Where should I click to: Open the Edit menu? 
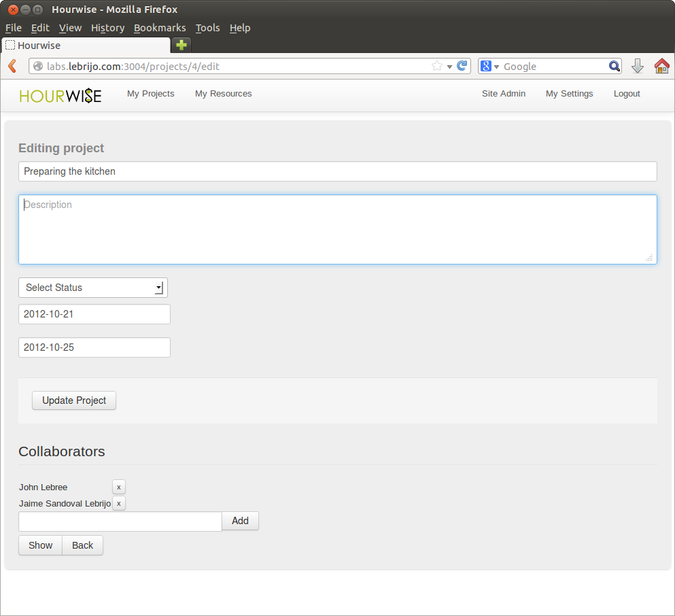(x=40, y=28)
